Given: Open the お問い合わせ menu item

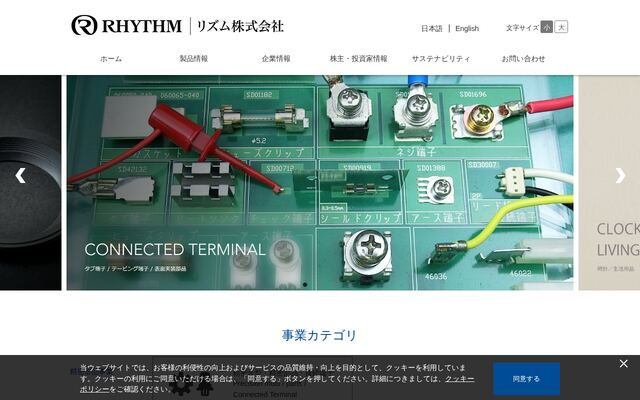Looking at the screenshot, I should (x=523, y=59).
